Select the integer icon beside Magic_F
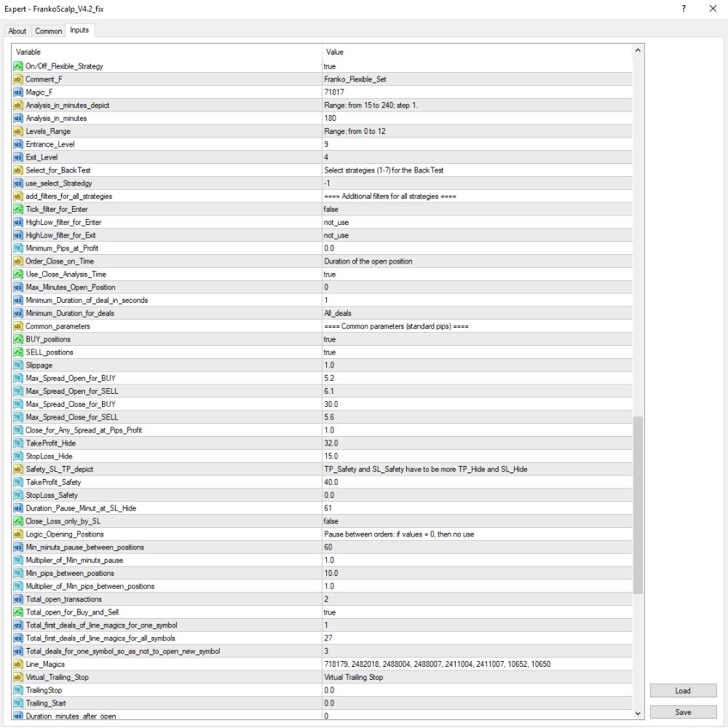This screenshot has height=728, width=728. pos(18,92)
